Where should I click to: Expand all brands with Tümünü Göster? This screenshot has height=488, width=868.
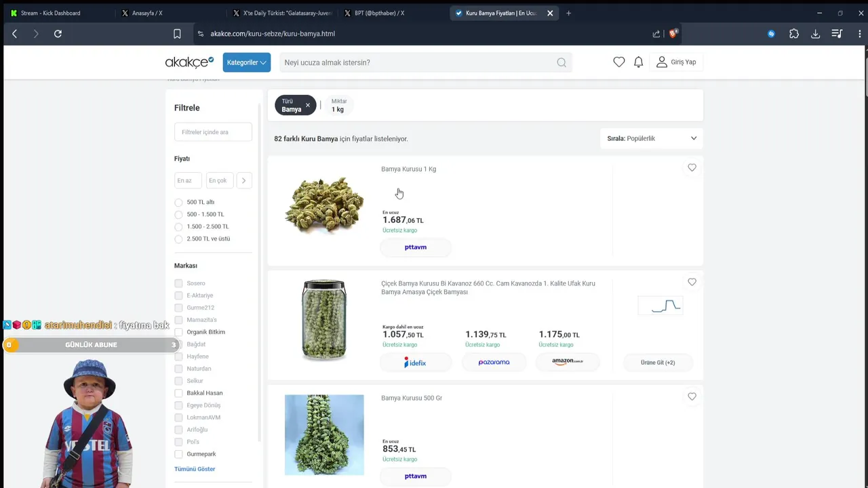(195, 469)
